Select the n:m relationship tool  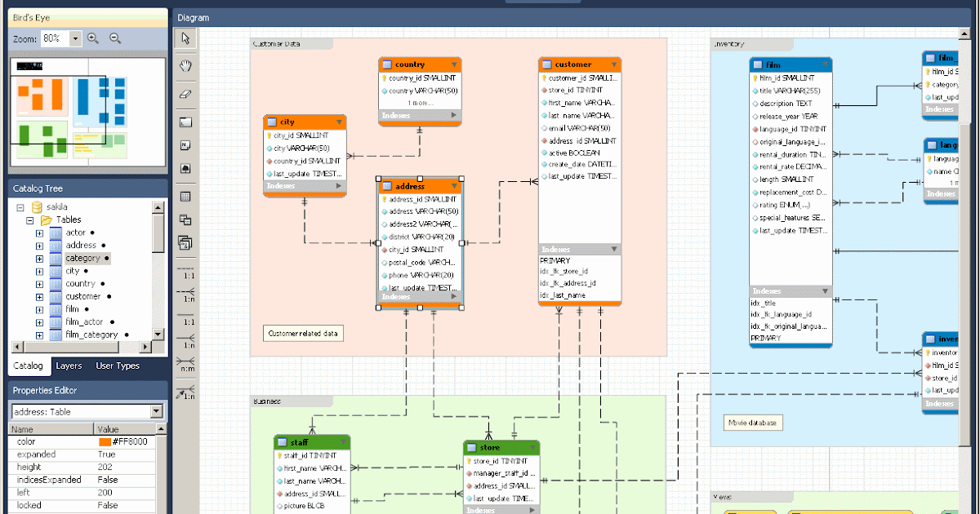pos(188,364)
